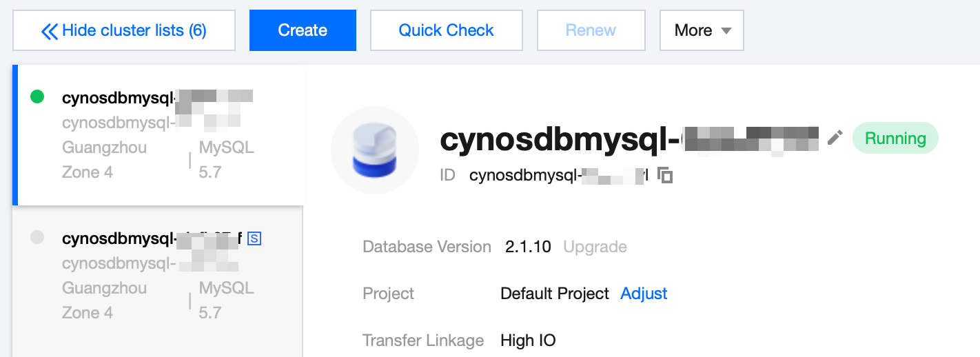
Task: Select the second cluster list entry
Action: (158, 276)
